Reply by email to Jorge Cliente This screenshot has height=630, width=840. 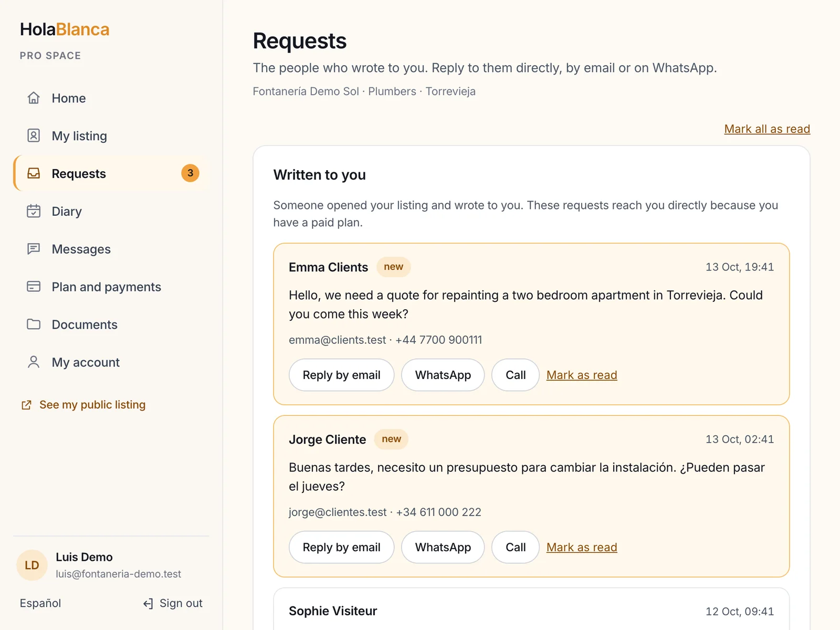click(341, 548)
